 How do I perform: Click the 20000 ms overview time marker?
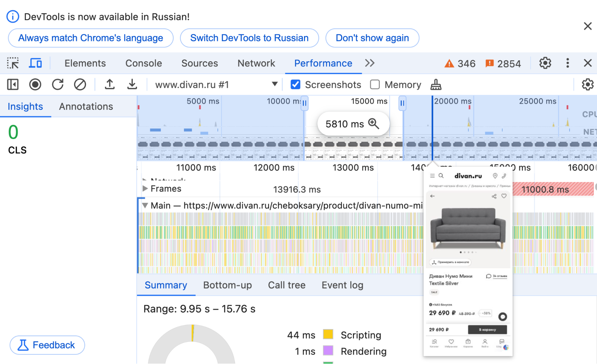tap(452, 101)
